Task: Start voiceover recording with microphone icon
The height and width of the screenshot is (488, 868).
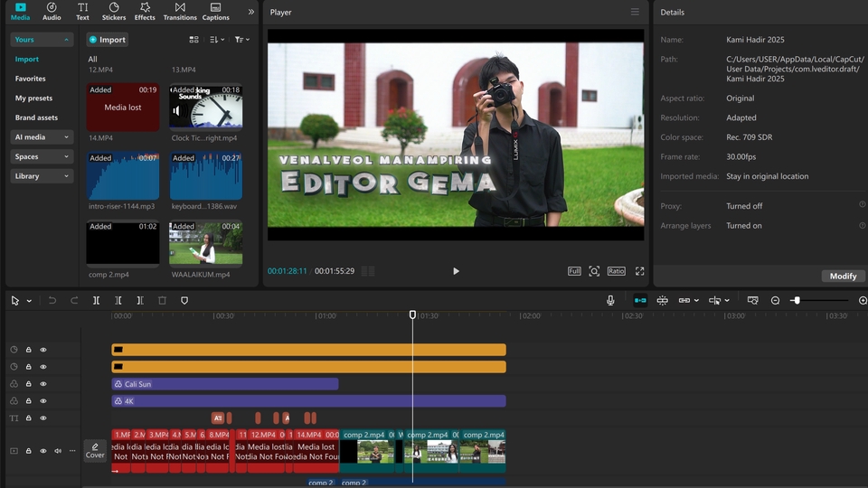Action: (610, 300)
